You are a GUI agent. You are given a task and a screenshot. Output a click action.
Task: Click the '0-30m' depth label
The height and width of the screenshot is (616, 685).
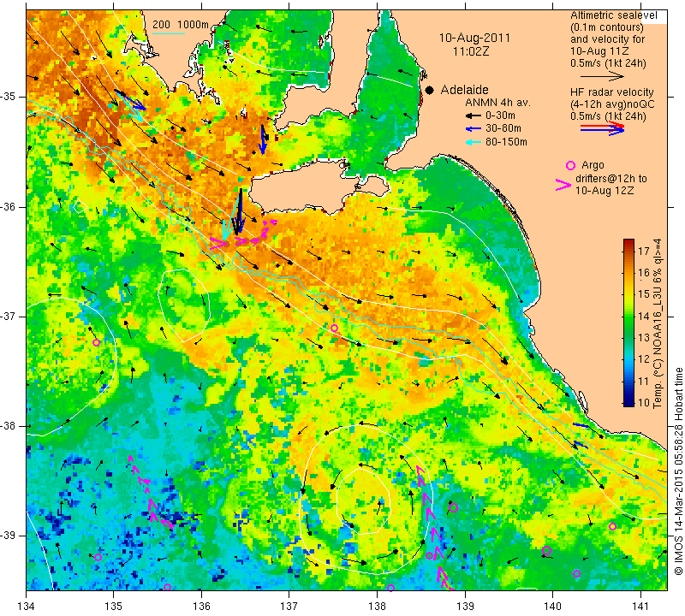point(500,115)
